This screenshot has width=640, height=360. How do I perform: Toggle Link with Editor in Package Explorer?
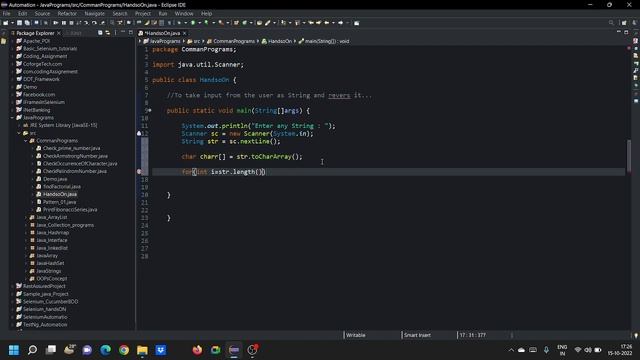(107, 33)
